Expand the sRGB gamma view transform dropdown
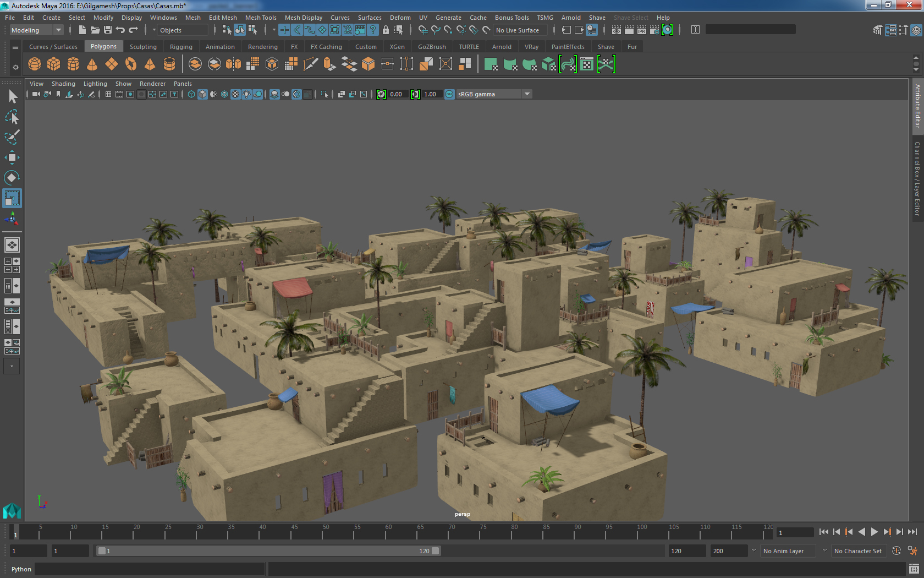Viewport: 924px width, 578px height. click(527, 94)
